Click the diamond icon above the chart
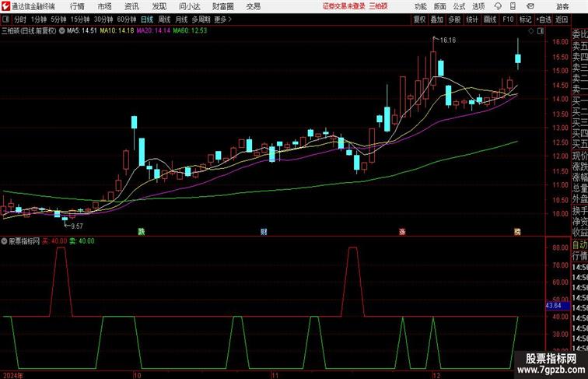Screen dimensions: 588x379 tap(531, 31)
